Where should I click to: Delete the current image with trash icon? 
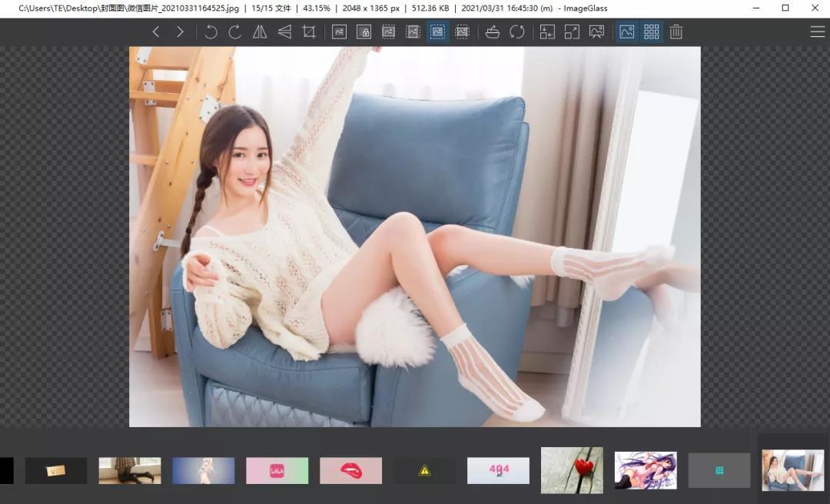pos(676,31)
